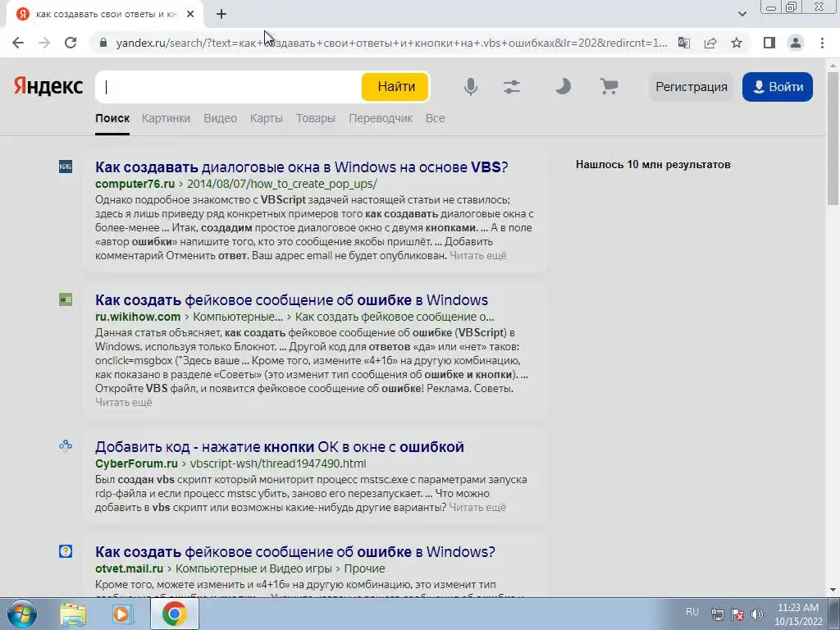Click the Нашлось 10 млн результатов text
The height and width of the screenshot is (630, 840).
coord(653,164)
